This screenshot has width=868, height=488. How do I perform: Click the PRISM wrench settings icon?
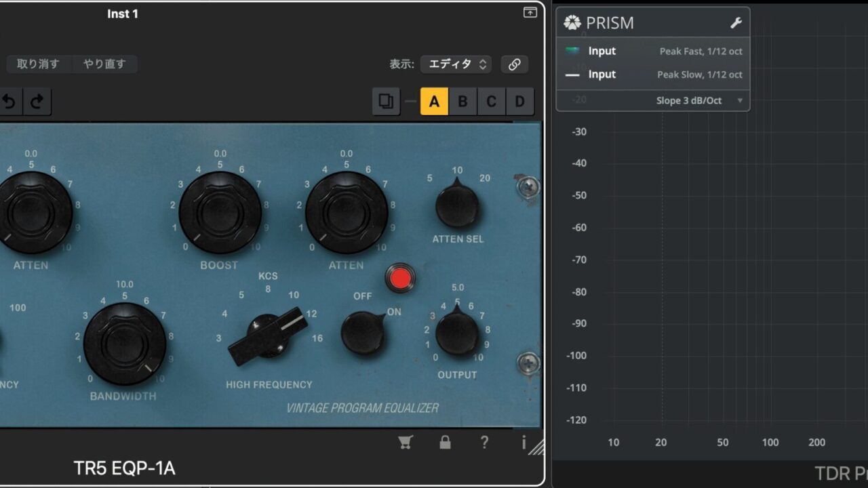(736, 23)
